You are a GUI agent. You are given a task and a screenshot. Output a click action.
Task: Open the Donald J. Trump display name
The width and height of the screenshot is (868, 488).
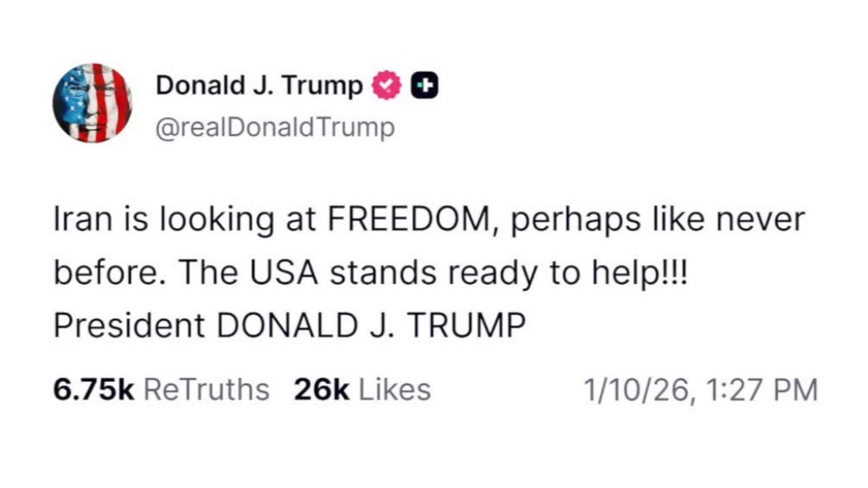pos(259,85)
